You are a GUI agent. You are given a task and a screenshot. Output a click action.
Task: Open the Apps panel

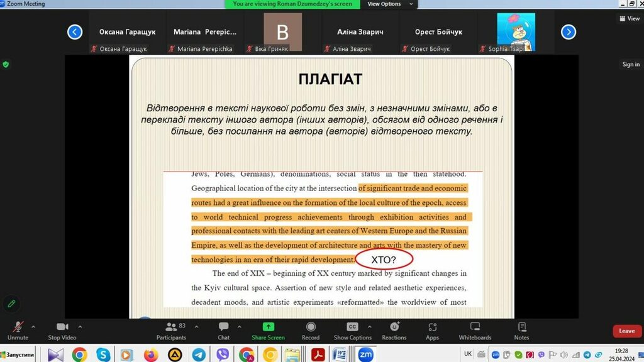coord(432,330)
